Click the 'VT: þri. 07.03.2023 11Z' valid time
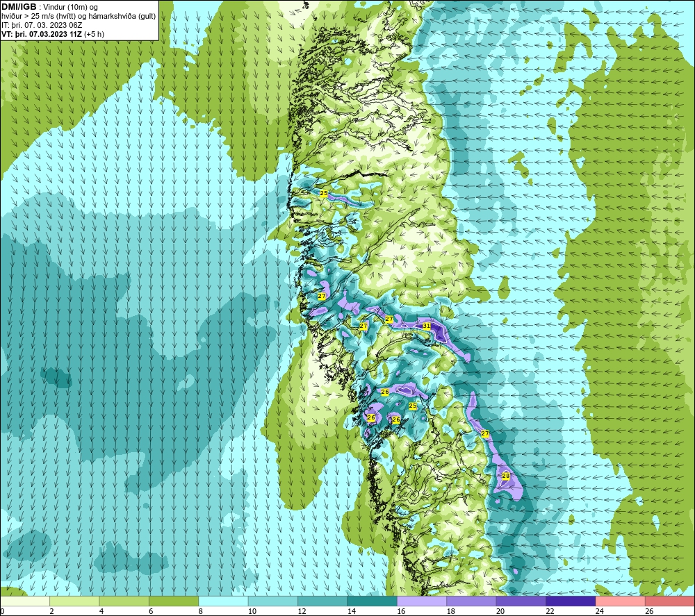This screenshot has width=695, height=616. [x=41, y=34]
